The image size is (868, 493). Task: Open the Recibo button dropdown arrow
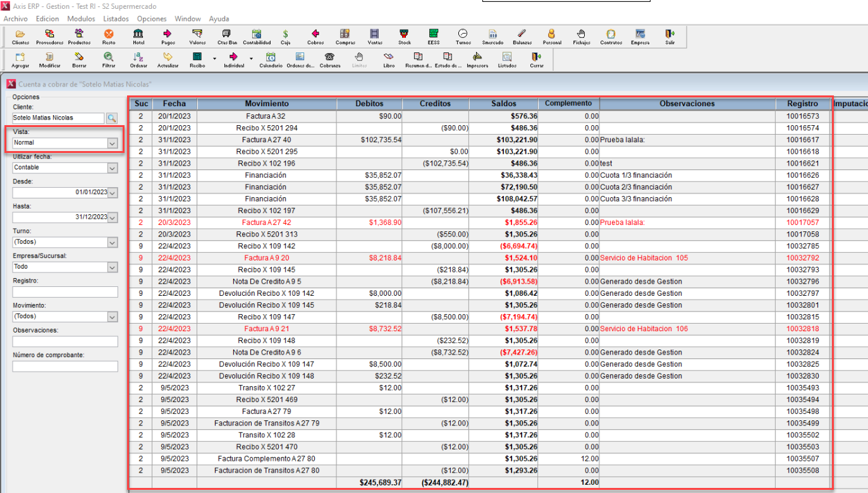click(x=214, y=58)
